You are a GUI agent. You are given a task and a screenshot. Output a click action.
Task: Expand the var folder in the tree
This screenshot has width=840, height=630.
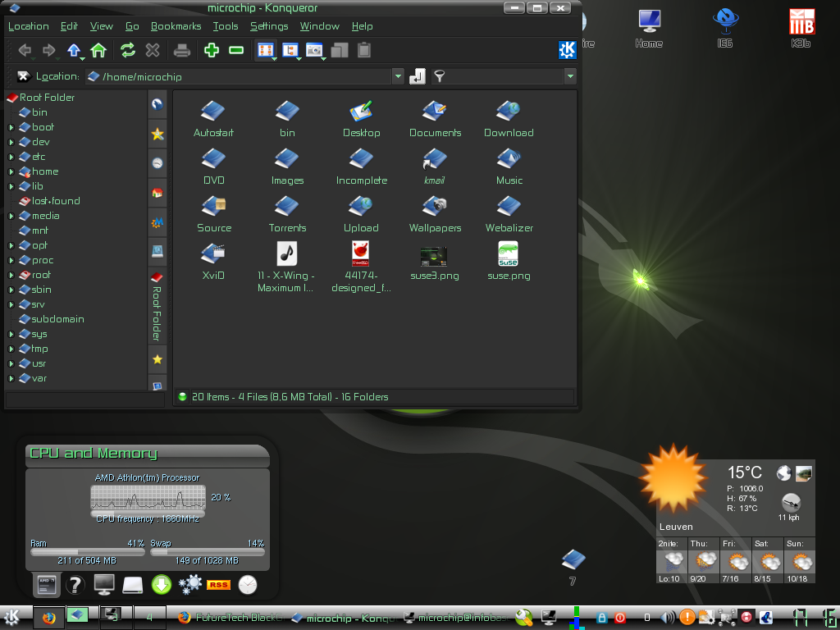pyautogui.click(x=11, y=379)
